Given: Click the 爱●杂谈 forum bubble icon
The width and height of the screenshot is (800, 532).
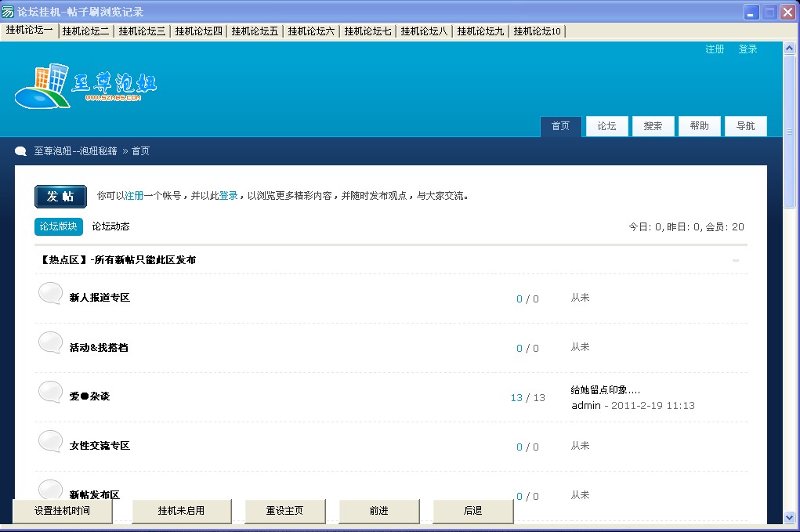Looking at the screenshot, I should [51, 393].
